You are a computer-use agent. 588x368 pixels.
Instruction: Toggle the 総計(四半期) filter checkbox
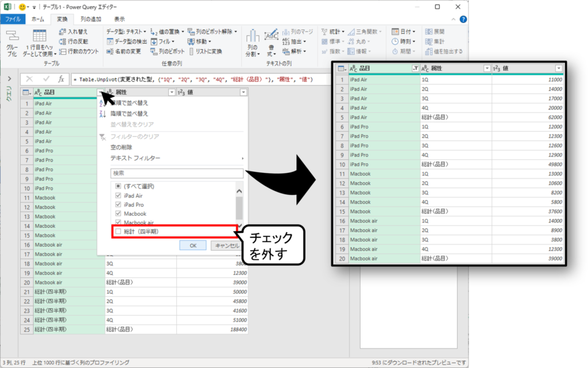(x=118, y=231)
